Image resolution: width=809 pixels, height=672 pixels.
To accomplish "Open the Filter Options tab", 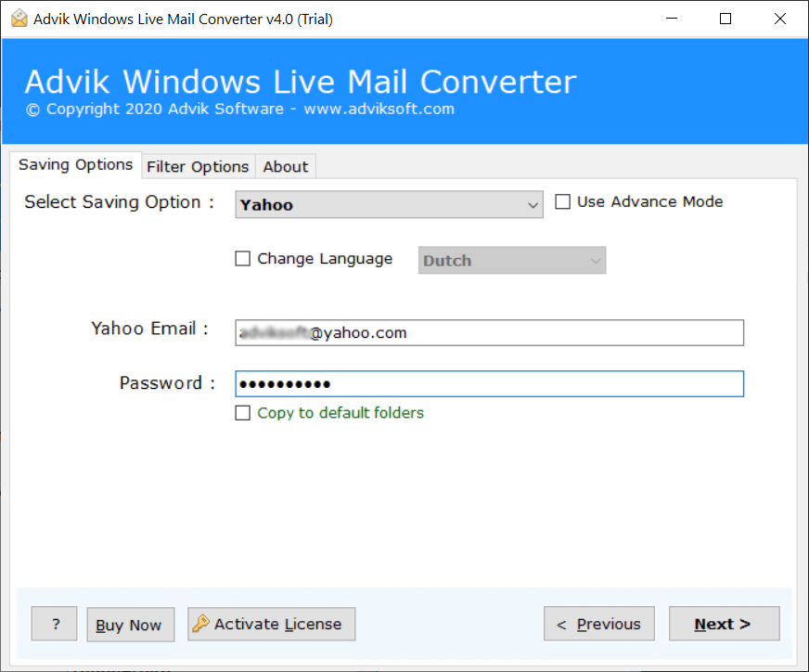I will pyautogui.click(x=198, y=167).
